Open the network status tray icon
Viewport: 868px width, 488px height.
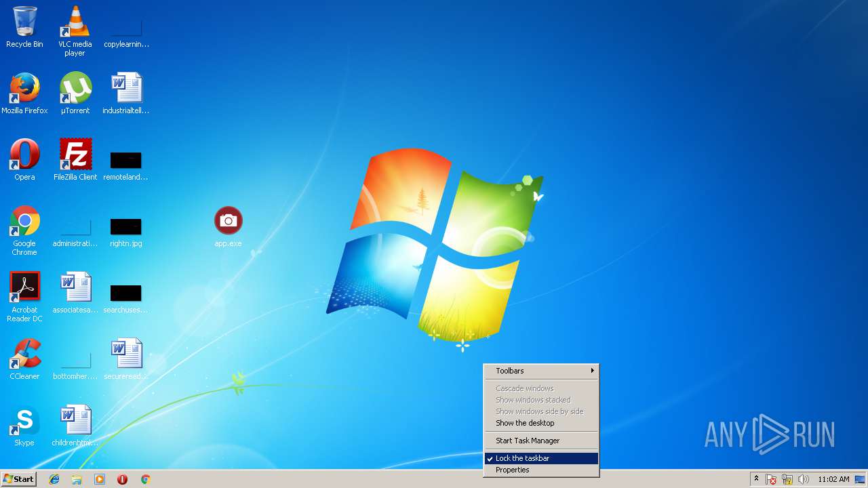pyautogui.click(x=787, y=479)
